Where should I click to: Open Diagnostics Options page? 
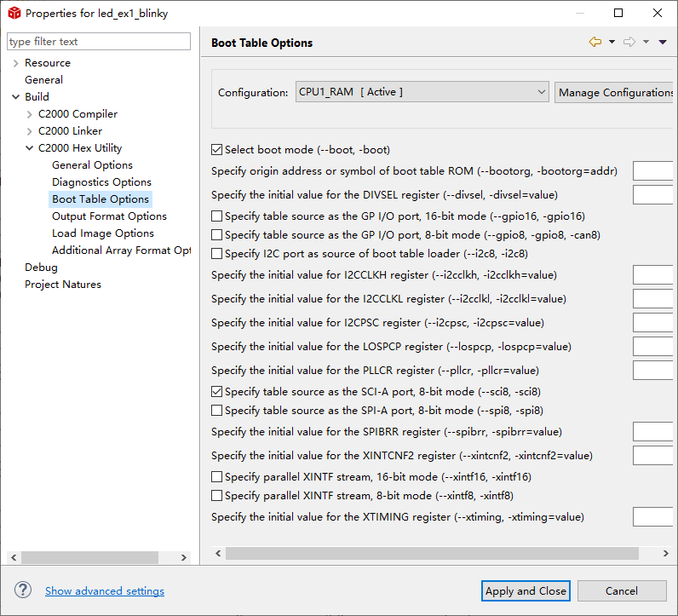[101, 182]
